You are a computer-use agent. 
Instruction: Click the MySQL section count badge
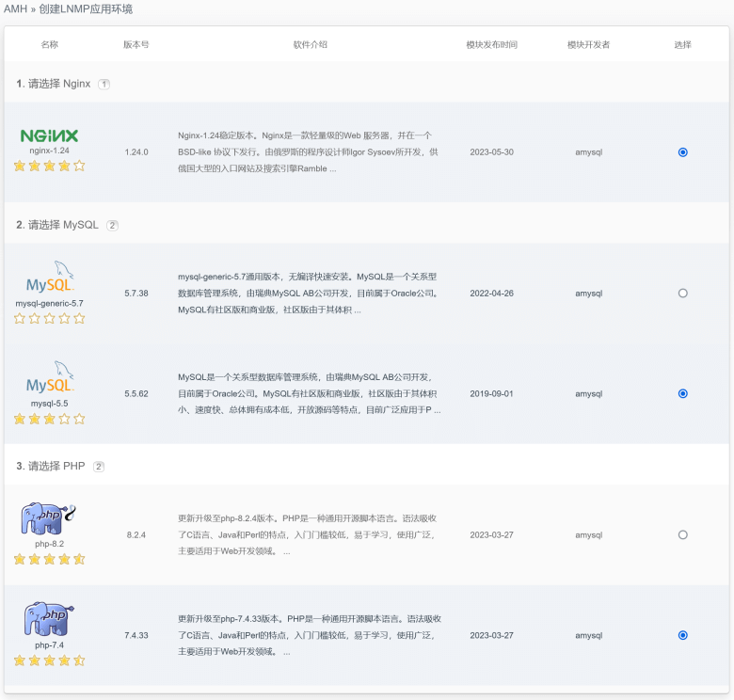[112, 226]
